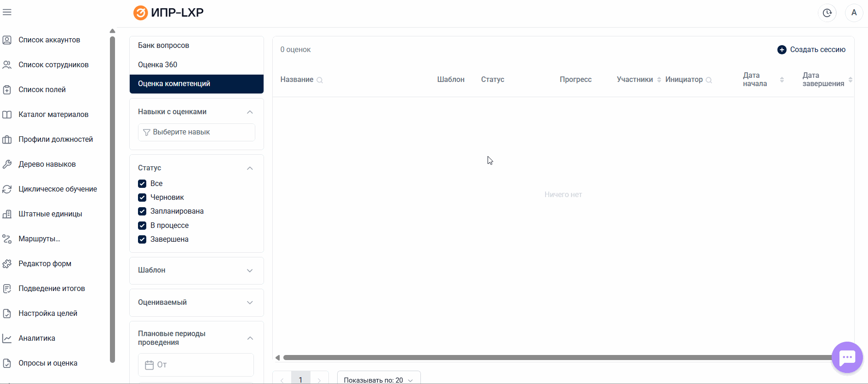Click the Список аккаунтов icon

click(7, 40)
